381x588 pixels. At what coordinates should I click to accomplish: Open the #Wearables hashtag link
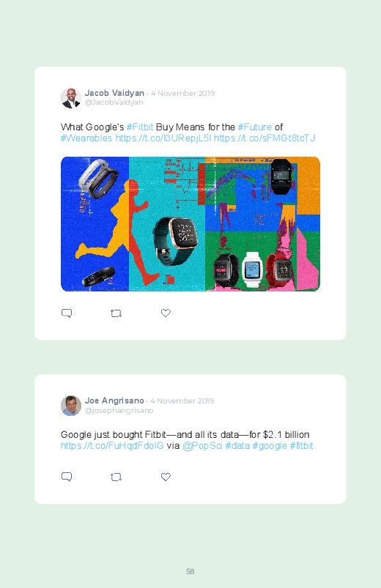86,138
